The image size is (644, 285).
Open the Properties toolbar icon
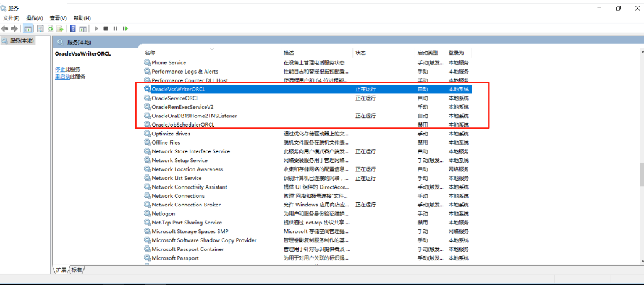(40, 28)
